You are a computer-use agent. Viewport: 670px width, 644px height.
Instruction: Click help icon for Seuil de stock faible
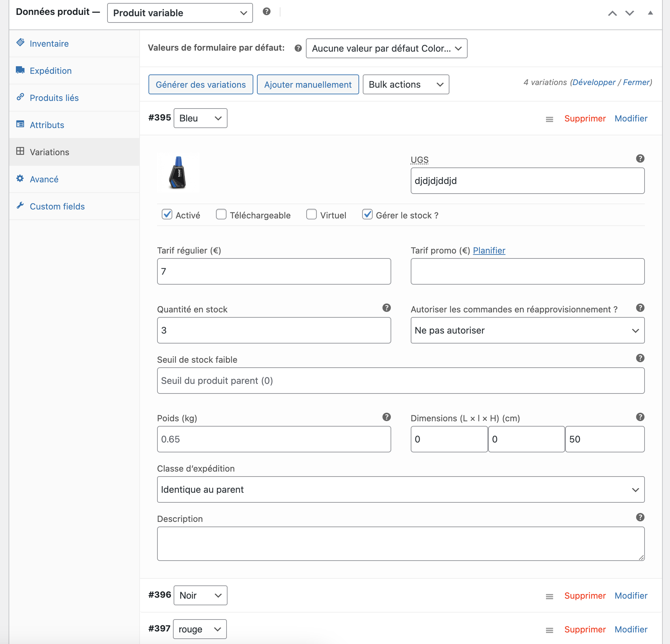click(x=640, y=358)
